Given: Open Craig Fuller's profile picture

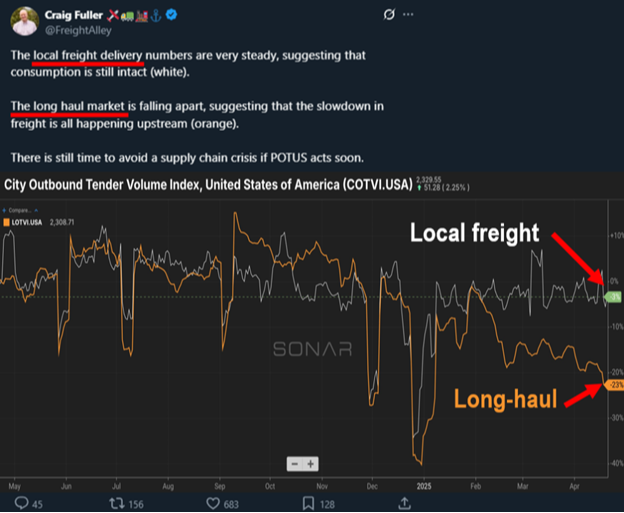Looking at the screenshot, I should (x=26, y=22).
